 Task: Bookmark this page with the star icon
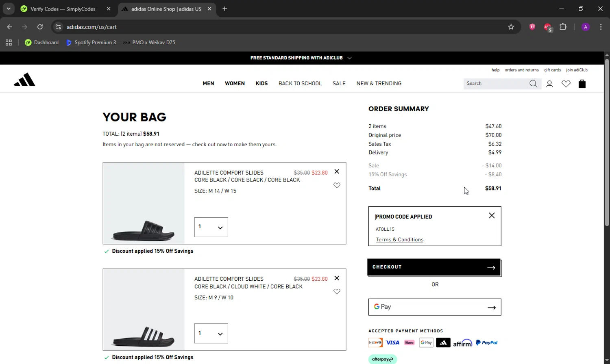511,27
